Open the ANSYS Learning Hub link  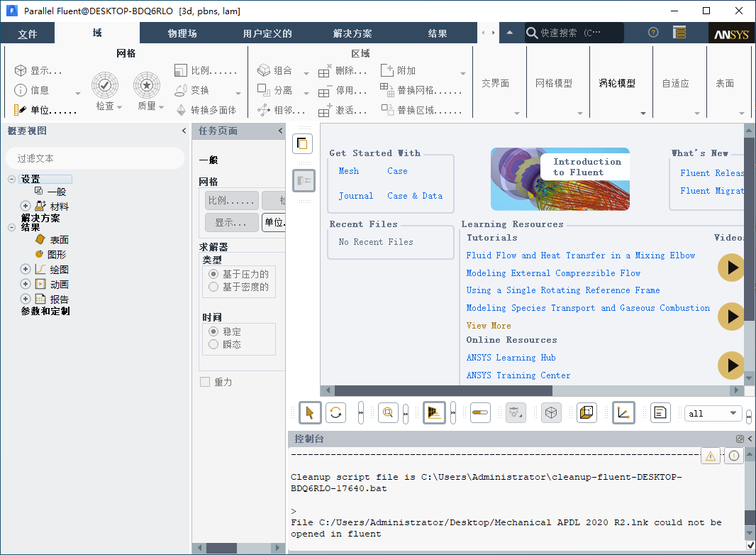pyautogui.click(x=511, y=358)
